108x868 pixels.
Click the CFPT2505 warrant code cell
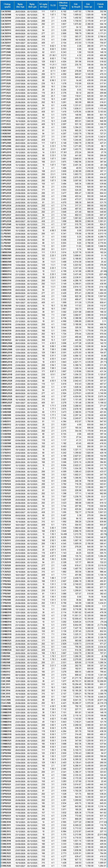point(6,49)
